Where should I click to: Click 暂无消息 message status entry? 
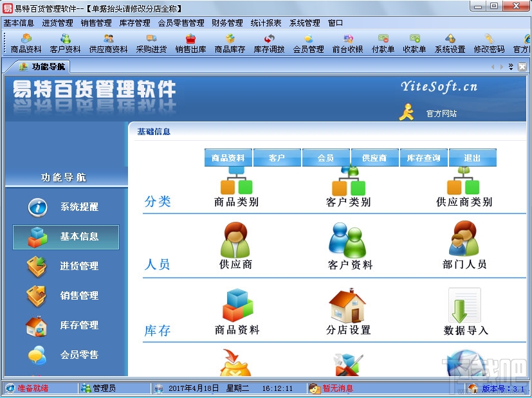coord(338,388)
